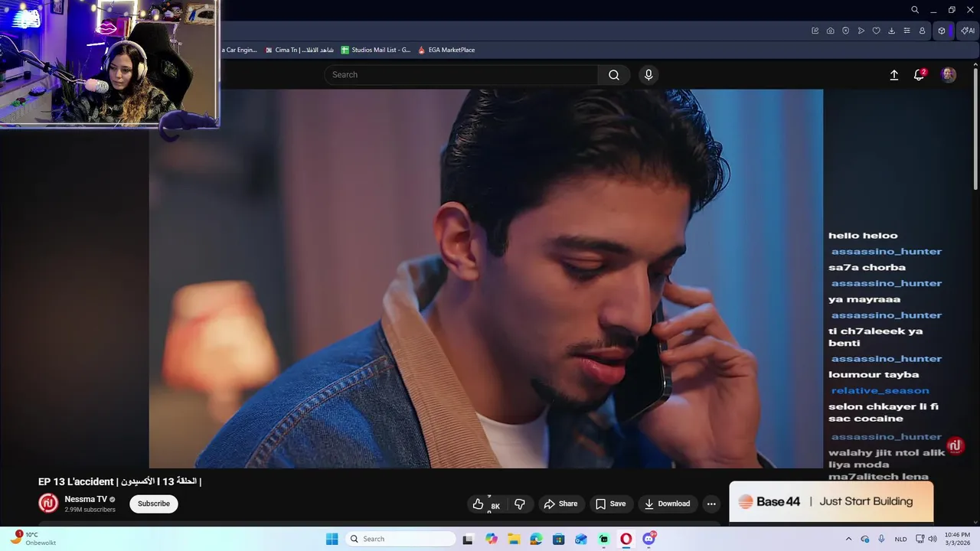Click the Windows taskbar search box

(400, 539)
